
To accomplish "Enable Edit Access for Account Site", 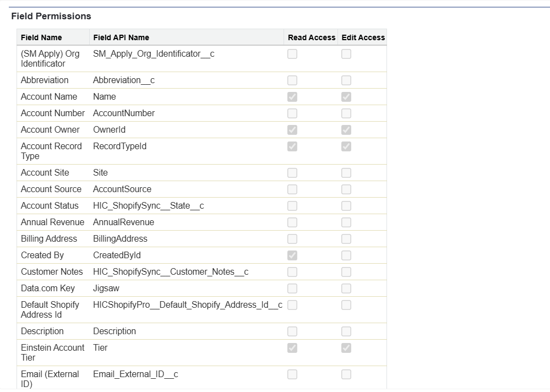I will point(346,173).
